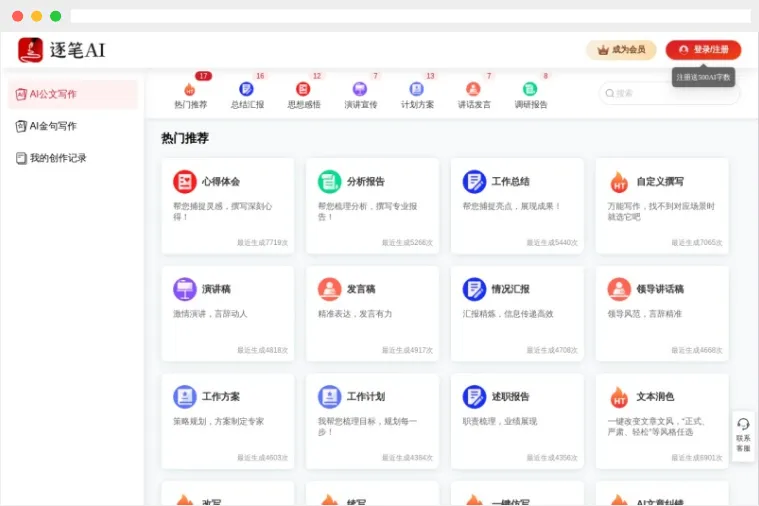Click the 成为会员 button
The height and width of the screenshot is (506, 759).
pyautogui.click(x=622, y=50)
